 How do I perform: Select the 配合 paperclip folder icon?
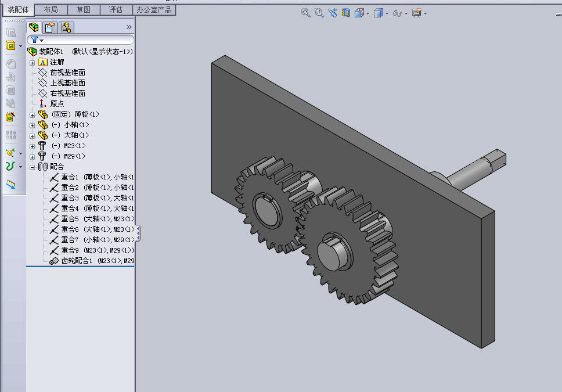click(42, 167)
